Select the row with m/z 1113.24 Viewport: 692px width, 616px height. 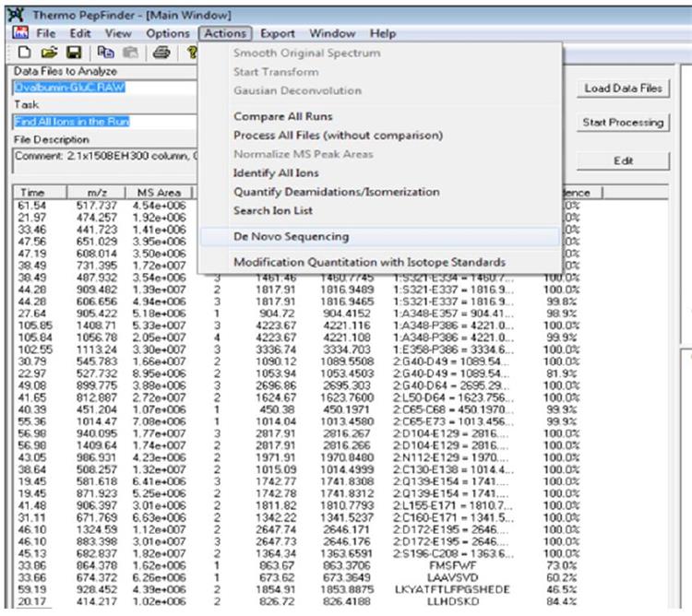340,349
